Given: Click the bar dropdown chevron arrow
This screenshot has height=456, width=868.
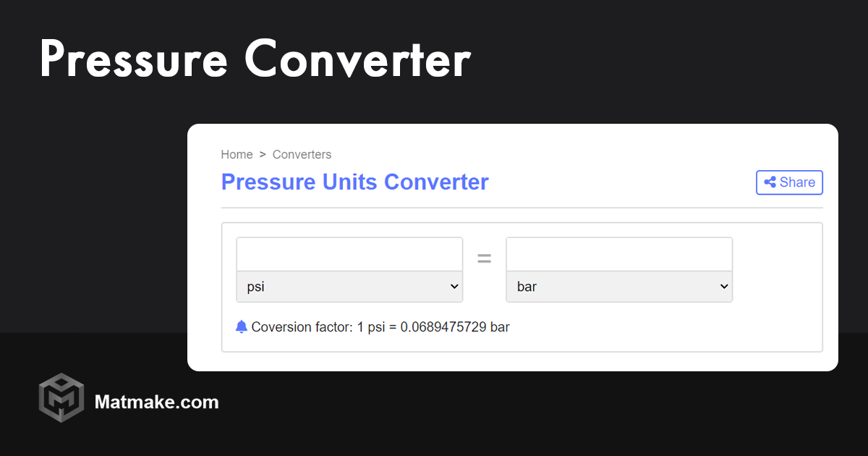Looking at the screenshot, I should 725,286.
